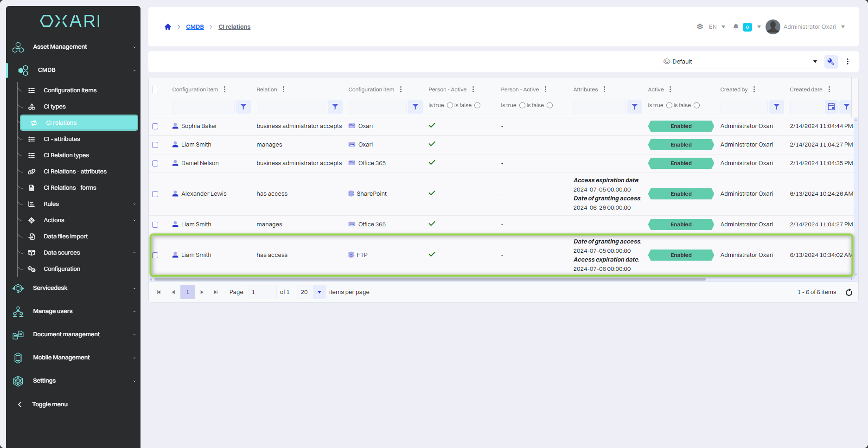Click the home icon in breadcrumb
The width and height of the screenshot is (868, 448).
click(x=168, y=27)
